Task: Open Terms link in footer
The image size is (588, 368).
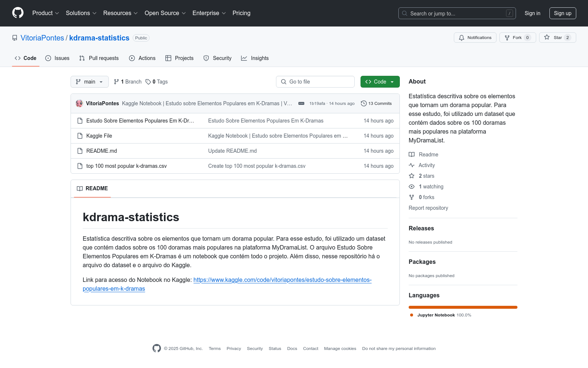Action: [215, 348]
